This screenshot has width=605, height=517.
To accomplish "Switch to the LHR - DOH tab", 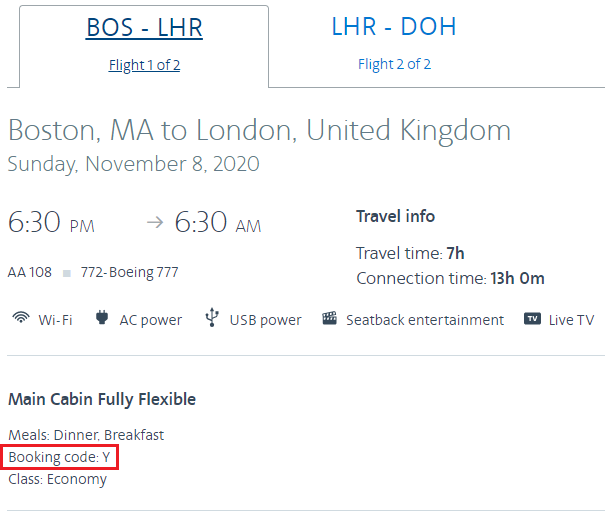I will [x=394, y=27].
